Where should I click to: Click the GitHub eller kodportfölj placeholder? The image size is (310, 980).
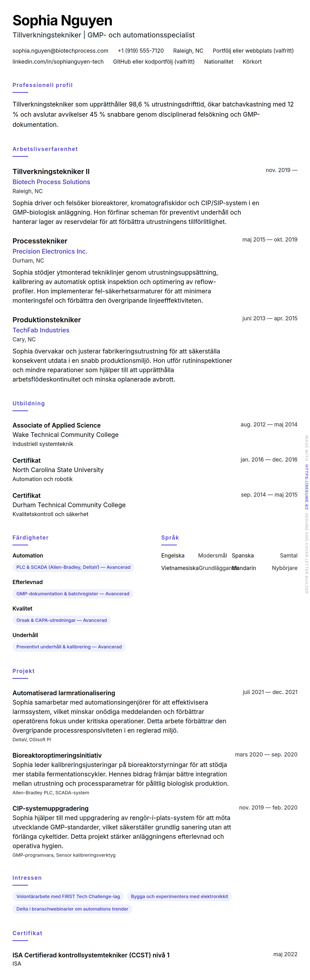pyautogui.click(x=153, y=62)
